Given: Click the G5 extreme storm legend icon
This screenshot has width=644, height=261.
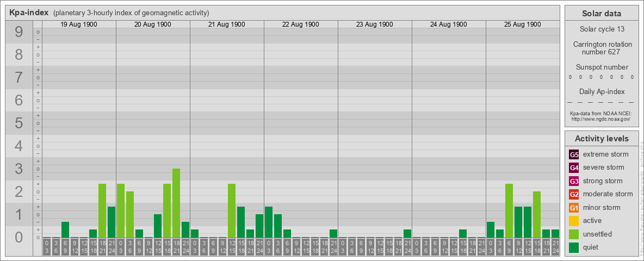Looking at the screenshot, I should (x=574, y=154).
